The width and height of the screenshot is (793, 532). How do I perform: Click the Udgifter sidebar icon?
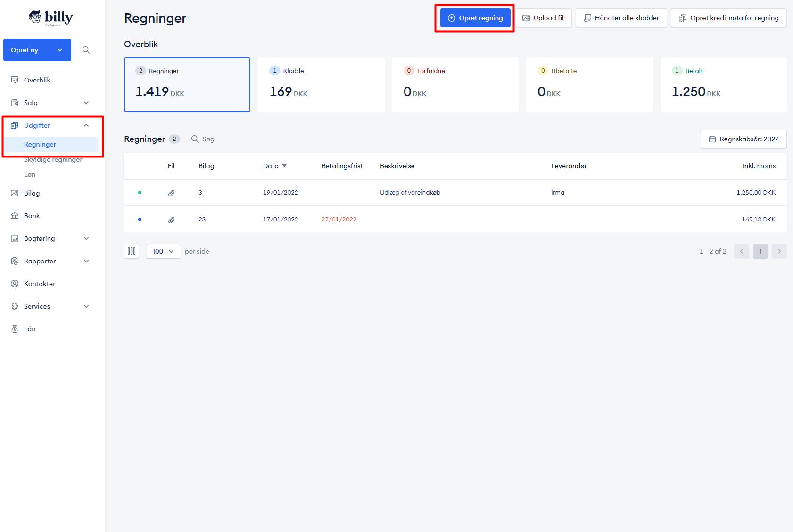point(15,125)
